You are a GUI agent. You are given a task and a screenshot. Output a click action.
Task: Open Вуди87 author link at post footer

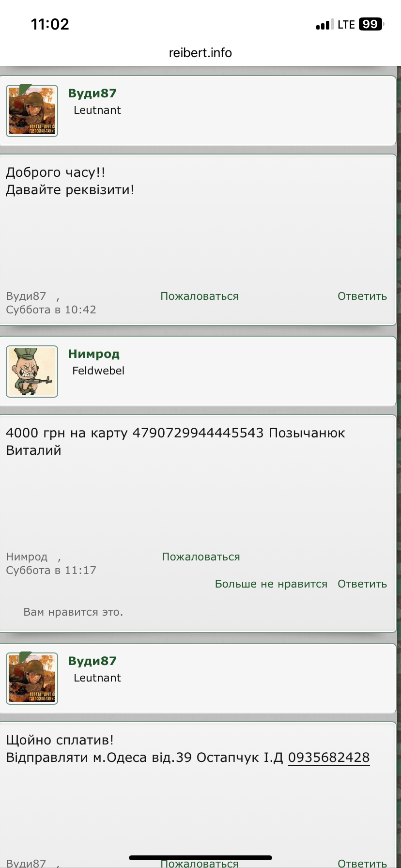click(x=26, y=296)
